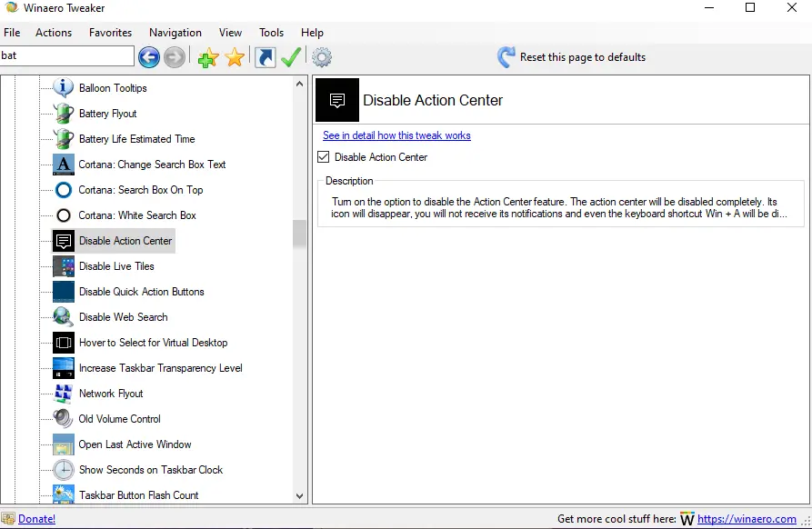812x529 pixels.
Task: Select Old Volume Control item
Action: 120,419
